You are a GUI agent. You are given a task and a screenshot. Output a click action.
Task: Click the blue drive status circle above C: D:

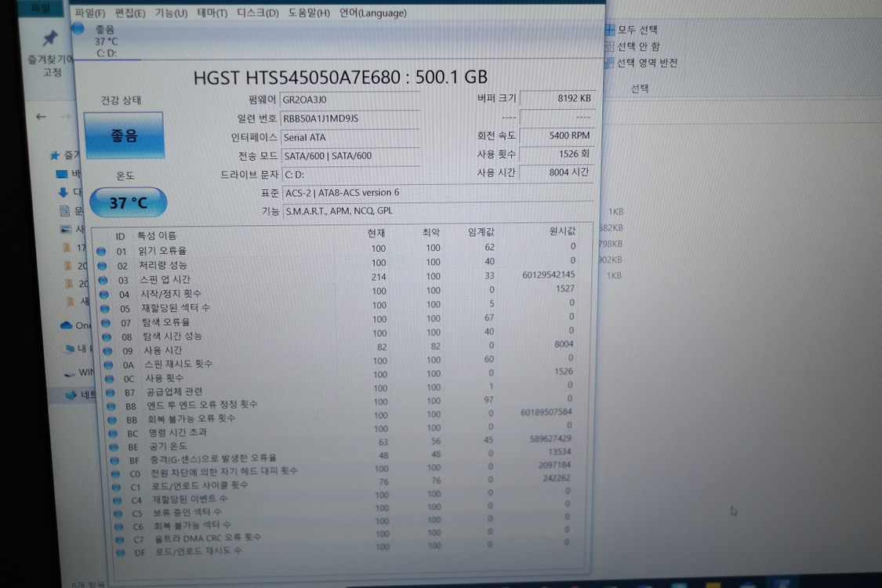tap(78, 27)
